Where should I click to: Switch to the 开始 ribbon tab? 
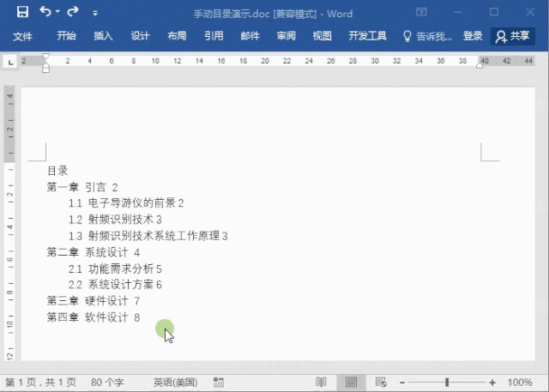(67, 36)
